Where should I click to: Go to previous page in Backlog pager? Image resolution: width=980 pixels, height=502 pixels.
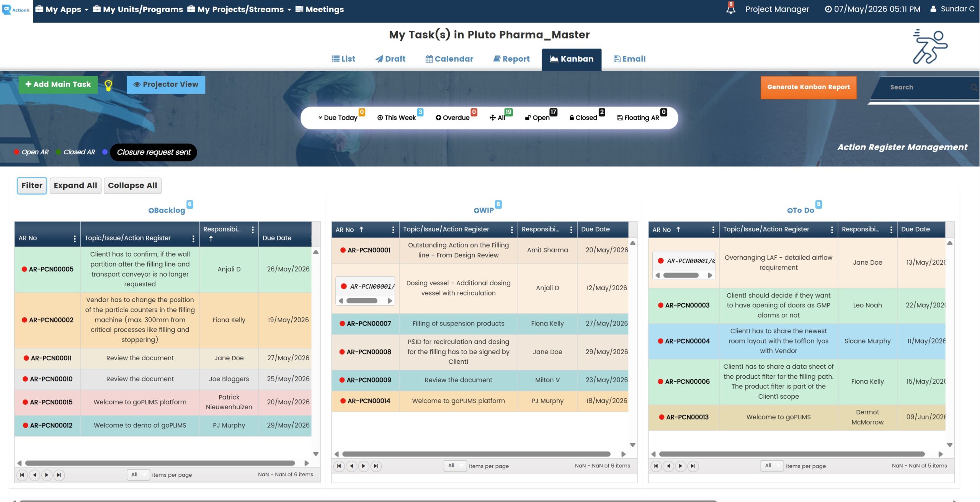34,475
